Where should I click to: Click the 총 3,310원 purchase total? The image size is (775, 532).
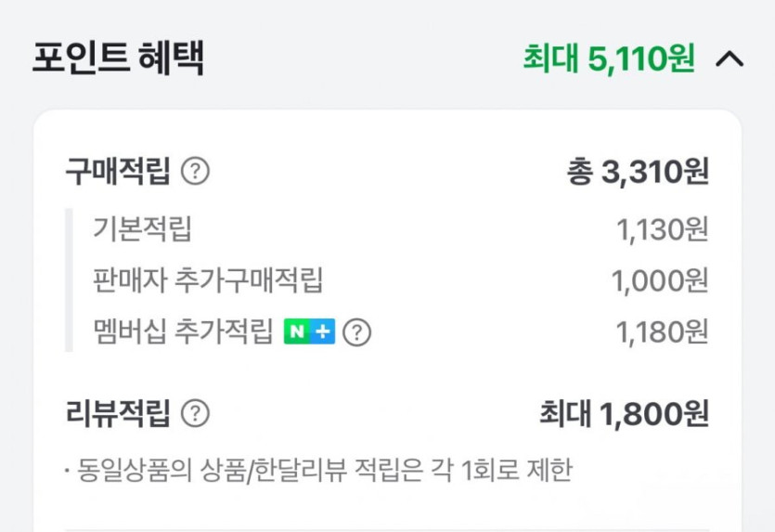pyautogui.click(x=637, y=172)
